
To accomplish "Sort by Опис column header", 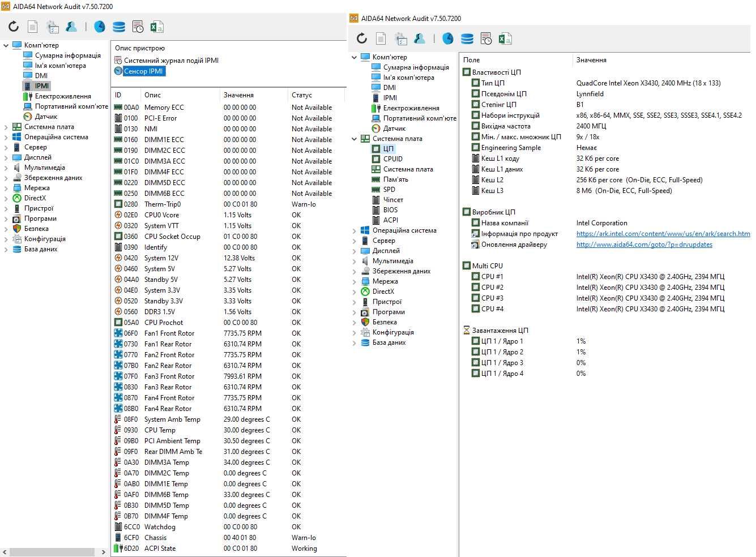I will pos(180,95).
